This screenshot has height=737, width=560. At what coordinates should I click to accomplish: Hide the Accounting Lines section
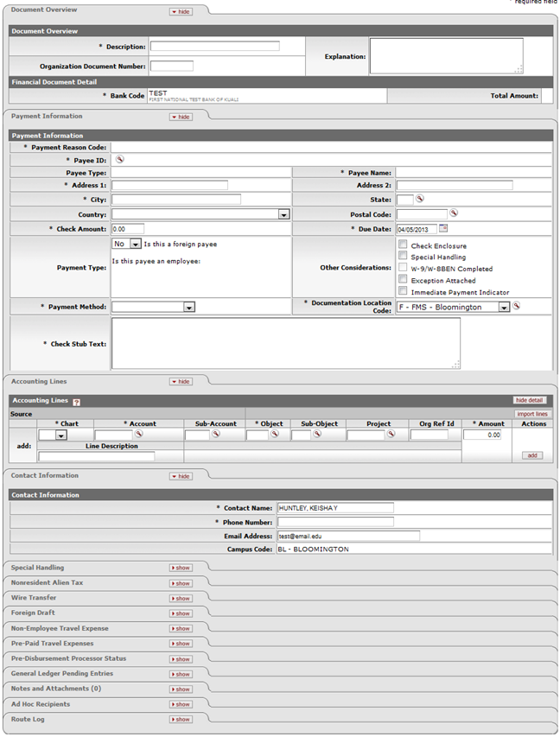(181, 382)
